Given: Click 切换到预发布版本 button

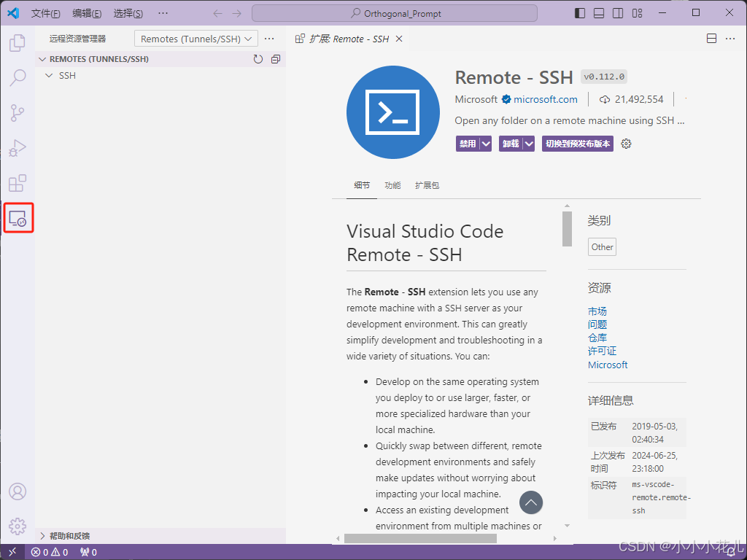Looking at the screenshot, I should (x=578, y=144).
